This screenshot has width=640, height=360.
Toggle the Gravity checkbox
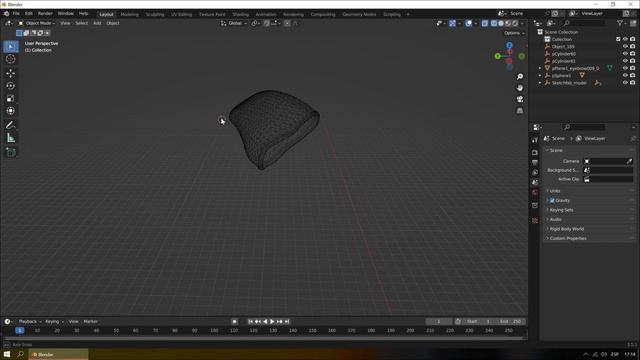[x=552, y=200]
